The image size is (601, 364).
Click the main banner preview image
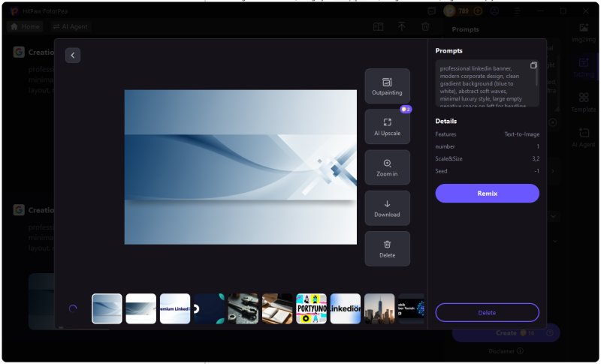[240, 167]
